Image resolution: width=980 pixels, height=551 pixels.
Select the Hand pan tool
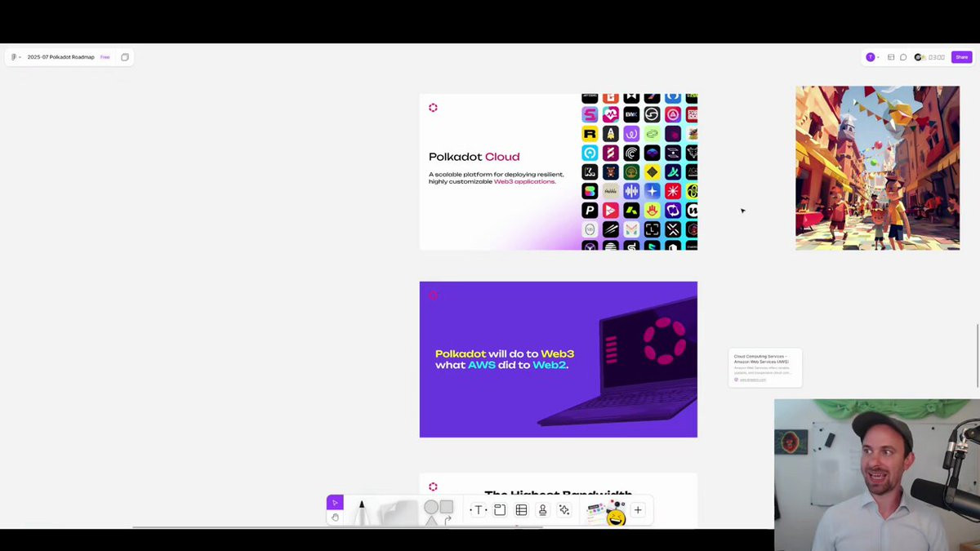click(x=335, y=518)
